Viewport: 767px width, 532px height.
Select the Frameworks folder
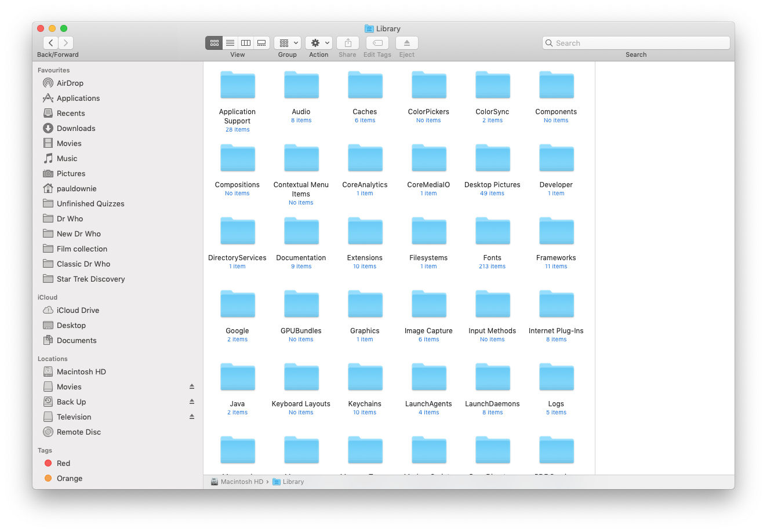(557, 231)
